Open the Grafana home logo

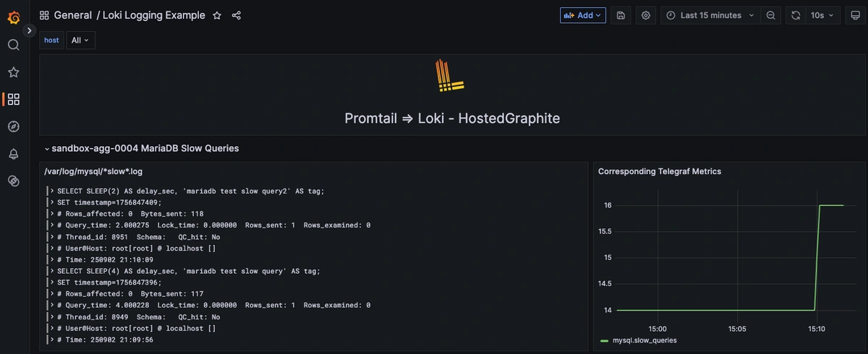(13, 16)
